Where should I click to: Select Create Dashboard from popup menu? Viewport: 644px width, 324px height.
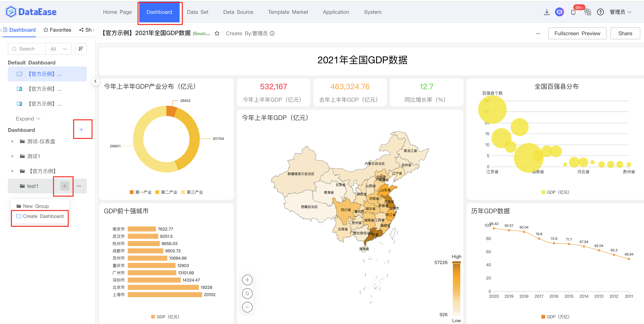[40, 216]
